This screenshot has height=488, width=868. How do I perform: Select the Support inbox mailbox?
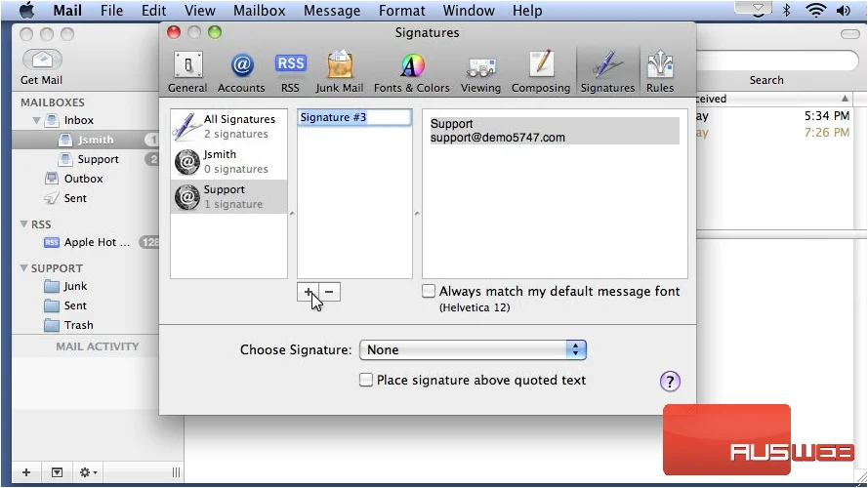click(x=85, y=159)
